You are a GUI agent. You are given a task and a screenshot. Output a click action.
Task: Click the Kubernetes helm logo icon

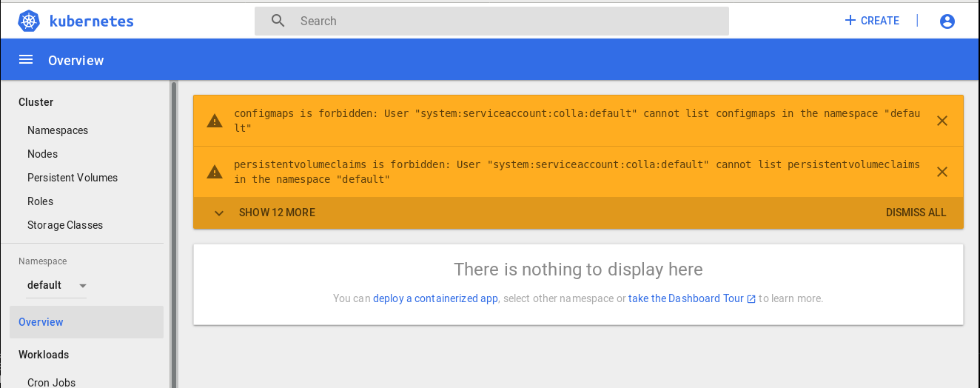click(29, 21)
